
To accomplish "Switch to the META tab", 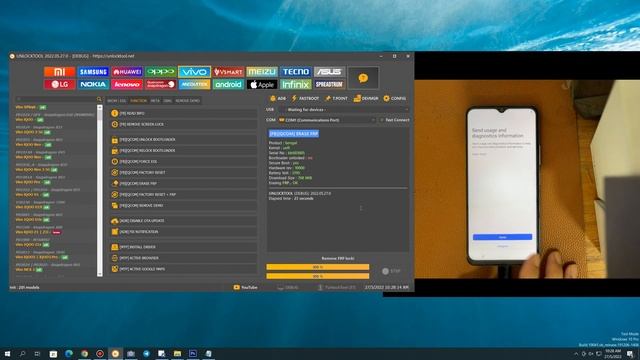I will click(155, 100).
